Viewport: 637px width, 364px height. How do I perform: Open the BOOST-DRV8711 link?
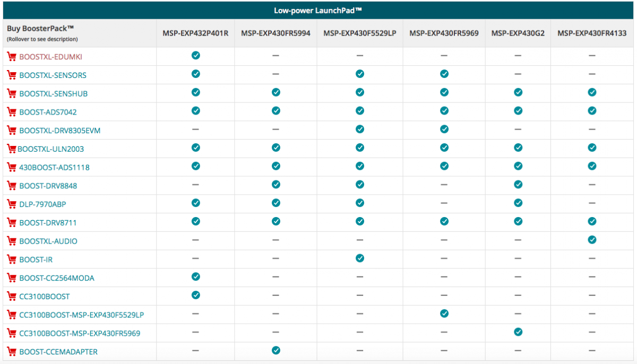click(x=48, y=223)
